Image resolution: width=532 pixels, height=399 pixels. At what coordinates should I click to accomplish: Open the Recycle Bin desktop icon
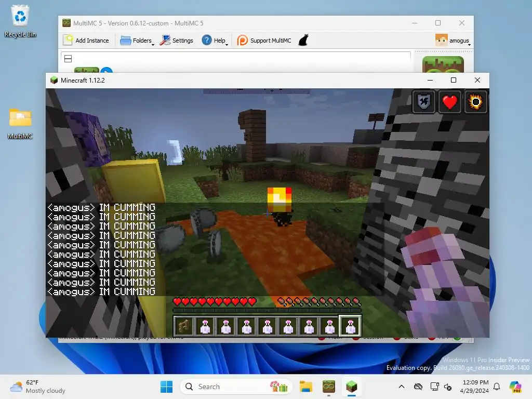[20, 21]
